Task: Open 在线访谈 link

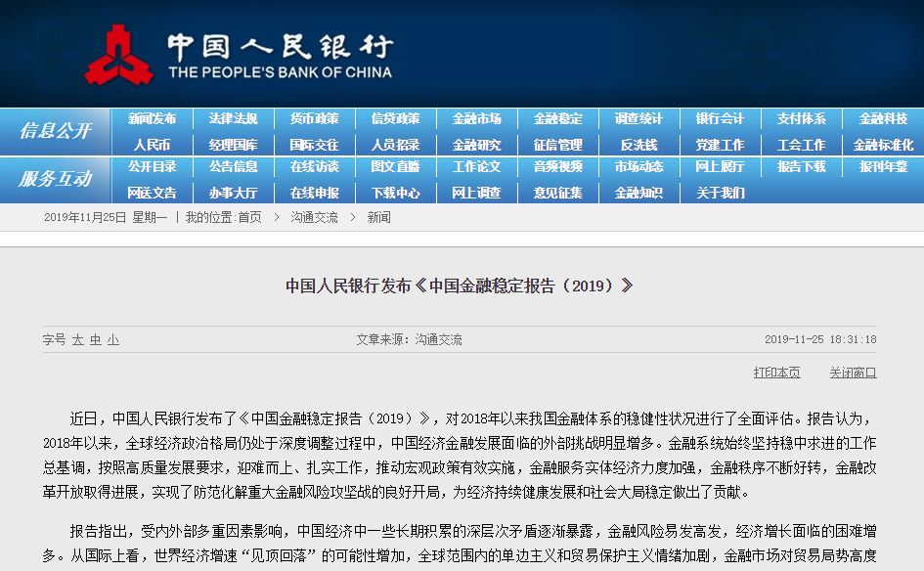Action: (x=315, y=167)
